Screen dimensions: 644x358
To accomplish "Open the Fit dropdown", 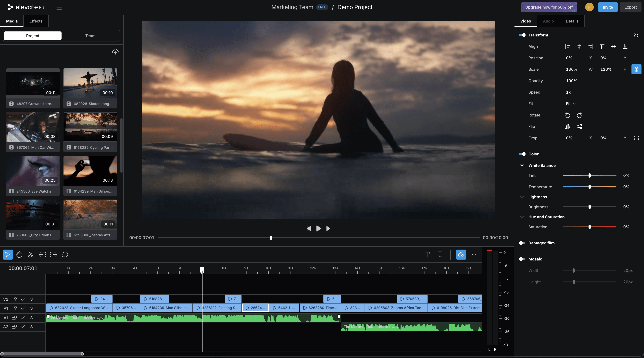I will [x=571, y=104].
